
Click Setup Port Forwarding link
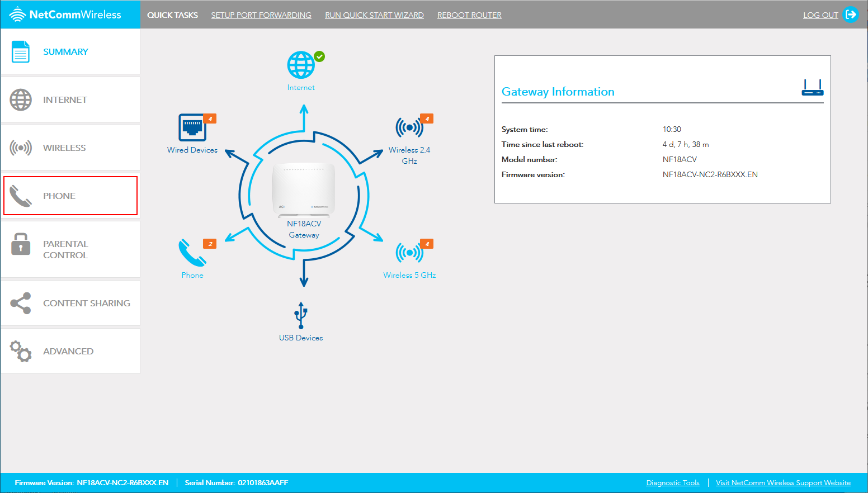(x=261, y=15)
